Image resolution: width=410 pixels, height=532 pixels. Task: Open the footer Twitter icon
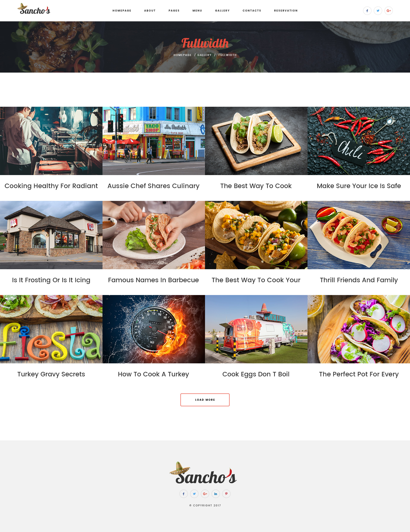(194, 494)
